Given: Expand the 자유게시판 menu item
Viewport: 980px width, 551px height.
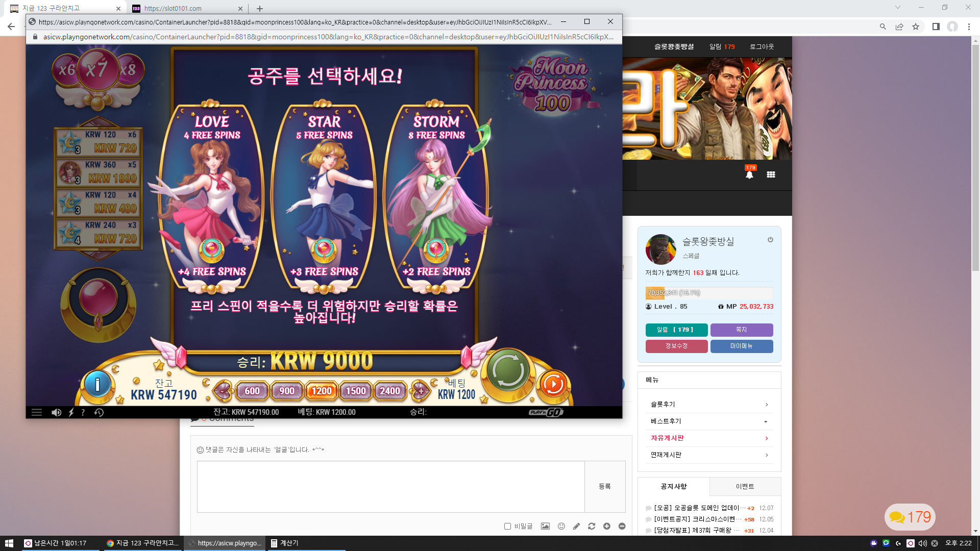Looking at the screenshot, I should 709,438.
